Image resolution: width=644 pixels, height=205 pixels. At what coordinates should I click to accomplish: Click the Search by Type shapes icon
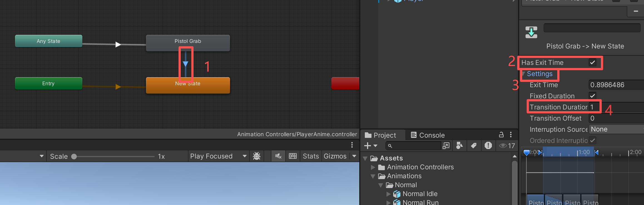459,146
